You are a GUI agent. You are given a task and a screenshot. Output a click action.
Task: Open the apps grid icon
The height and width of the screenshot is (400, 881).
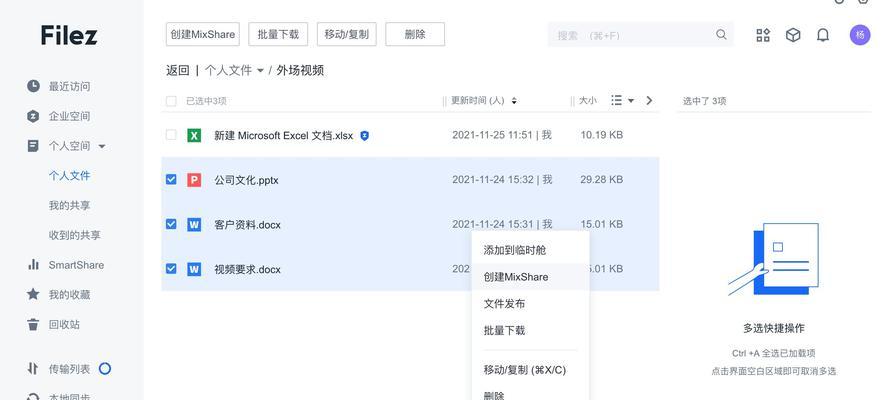click(x=763, y=35)
